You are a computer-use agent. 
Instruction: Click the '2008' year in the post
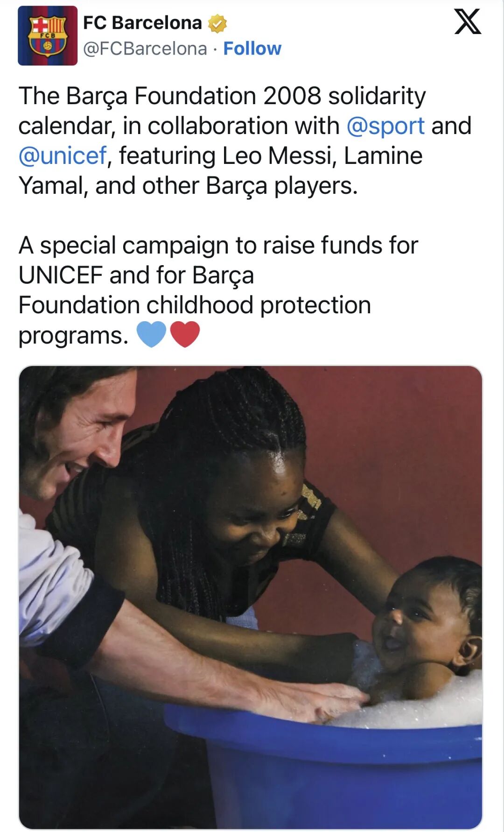292,96
